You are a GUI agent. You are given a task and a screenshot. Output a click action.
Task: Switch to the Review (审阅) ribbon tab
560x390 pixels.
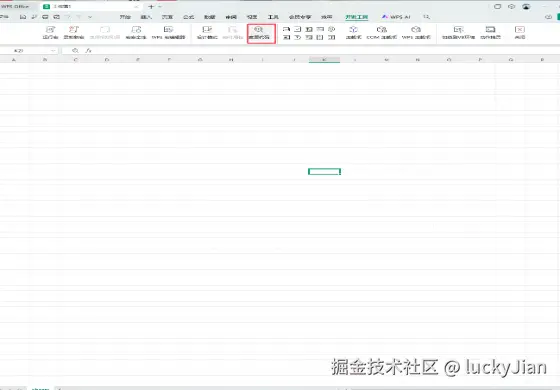[x=231, y=17]
